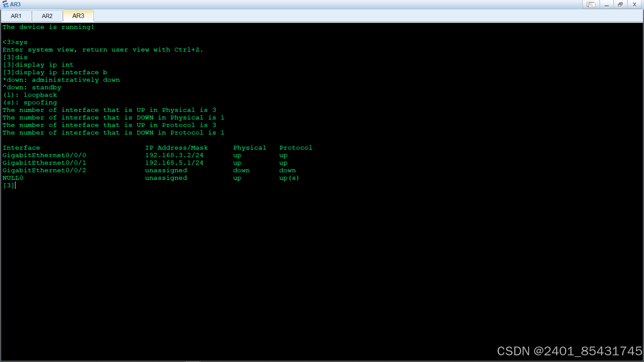
Task: Click the NULL0 interface entry
Action: [x=13, y=178]
